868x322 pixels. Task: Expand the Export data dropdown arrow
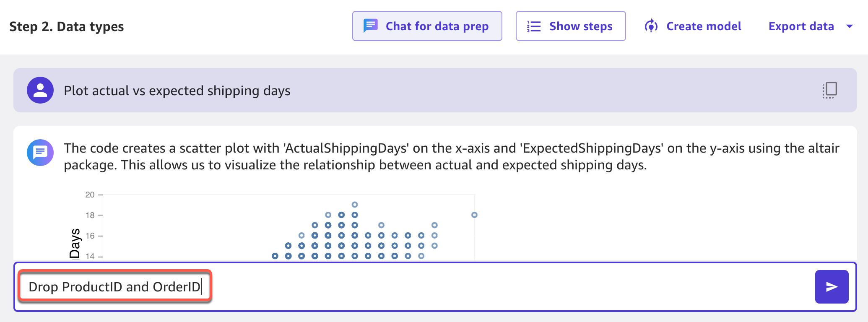850,26
